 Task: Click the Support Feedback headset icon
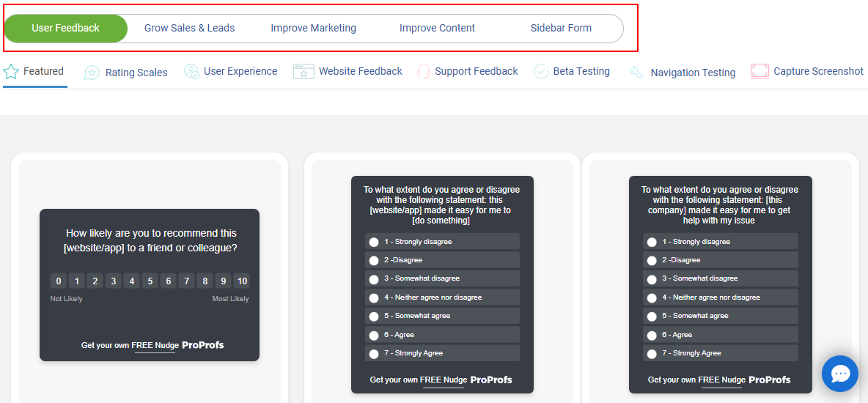pyautogui.click(x=424, y=71)
